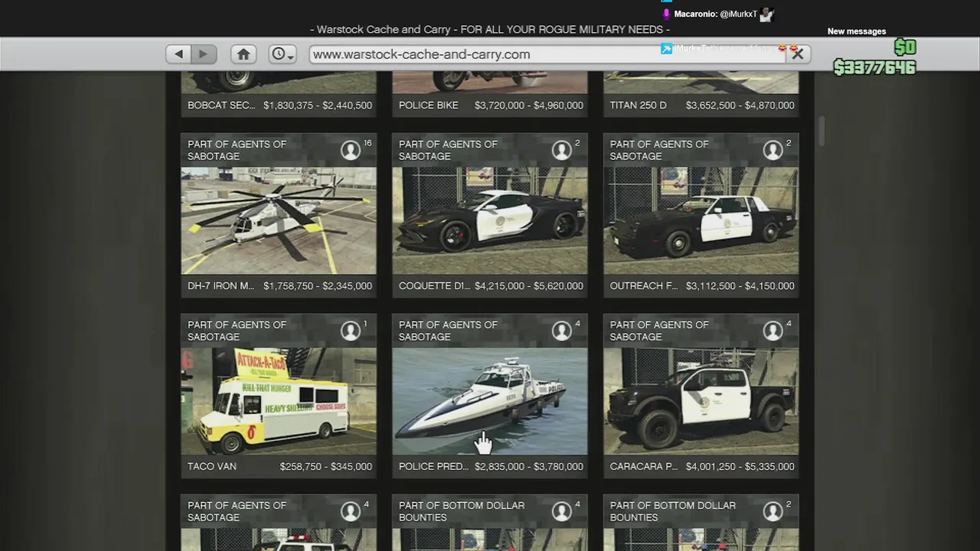Go back with the browser back arrow

point(179,54)
